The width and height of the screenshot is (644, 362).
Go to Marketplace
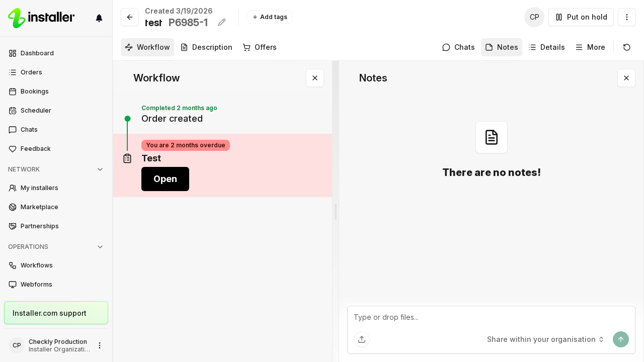[x=56, y=207]
